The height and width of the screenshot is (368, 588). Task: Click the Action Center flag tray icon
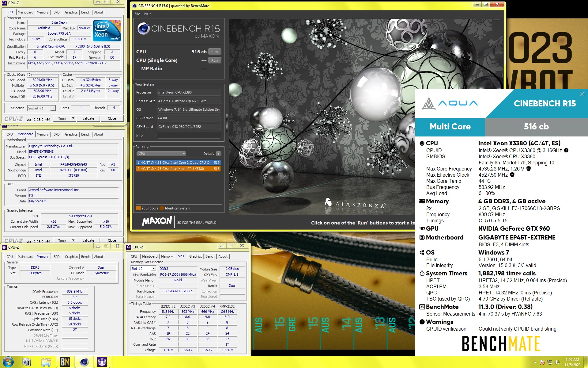(x=542, y=362)
